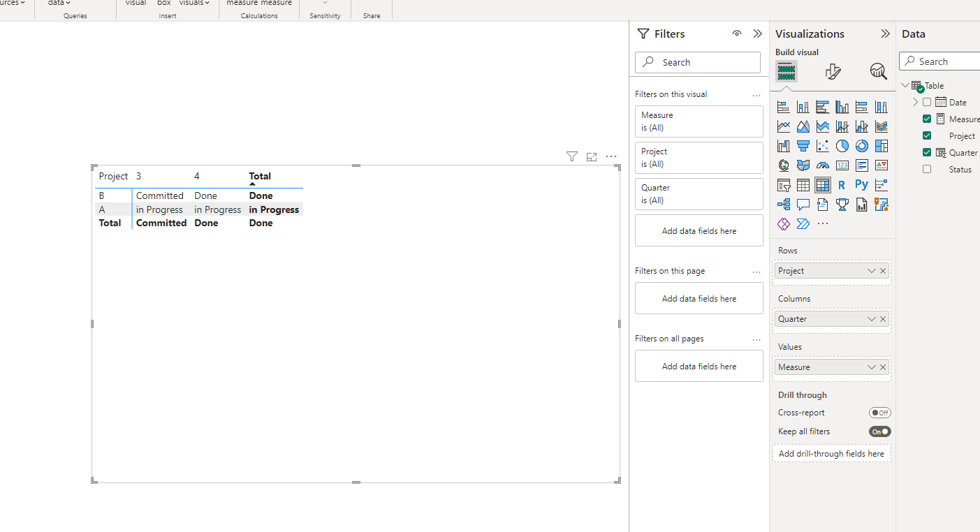Pick the line chart visual
Viewport: 980px width, 532px height.
(784, 127)
